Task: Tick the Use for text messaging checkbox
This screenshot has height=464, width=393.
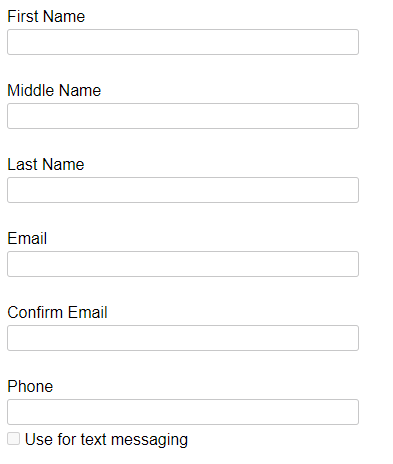Action: click(14, 439)
